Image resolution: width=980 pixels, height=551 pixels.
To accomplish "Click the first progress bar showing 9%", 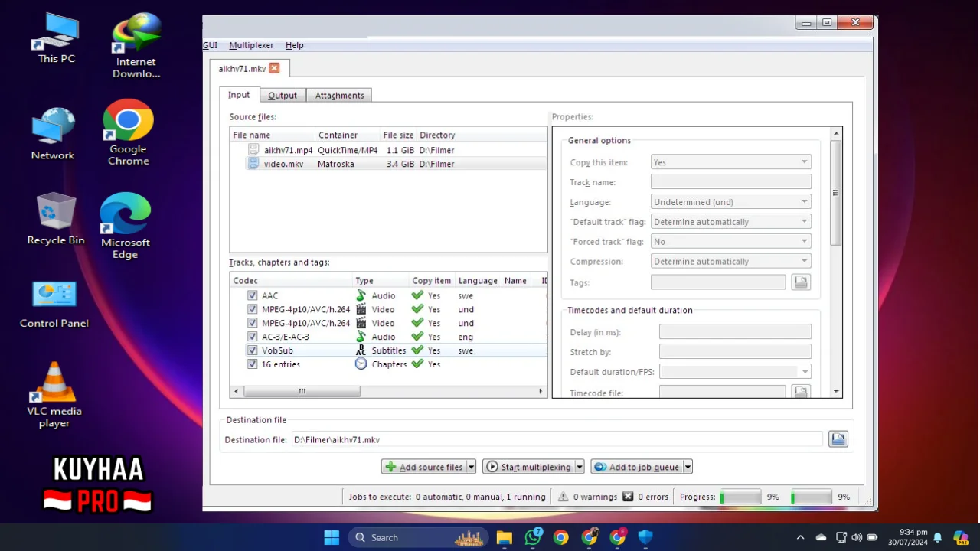I will coord(740,497).
